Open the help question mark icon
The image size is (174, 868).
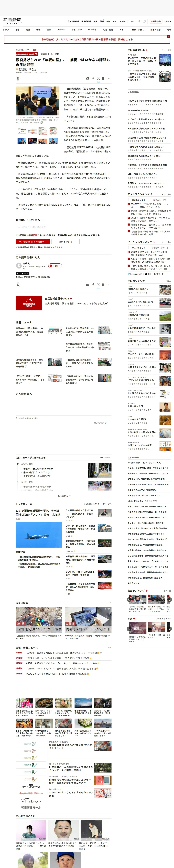pyautogui.click(x=144, y=21)
